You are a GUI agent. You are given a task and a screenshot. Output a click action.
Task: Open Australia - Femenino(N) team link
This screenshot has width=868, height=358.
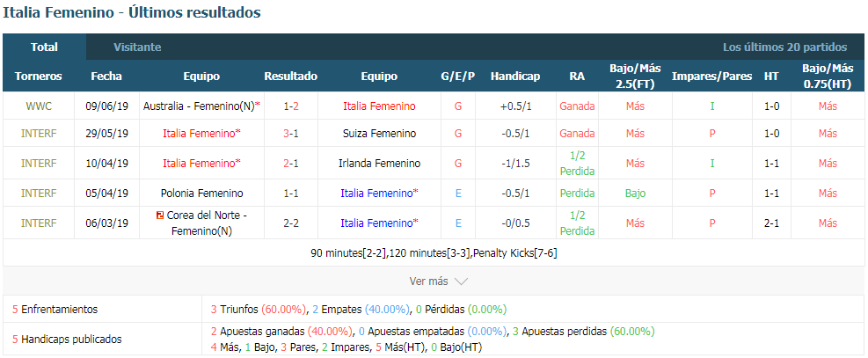[199, 106]
